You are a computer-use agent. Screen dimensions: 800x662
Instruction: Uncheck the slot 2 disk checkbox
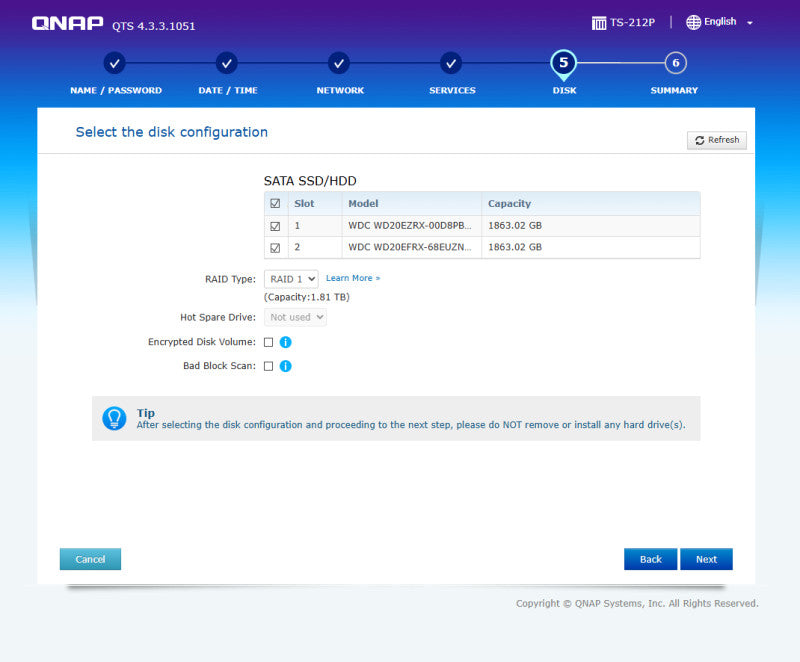[x=275, y=248]
